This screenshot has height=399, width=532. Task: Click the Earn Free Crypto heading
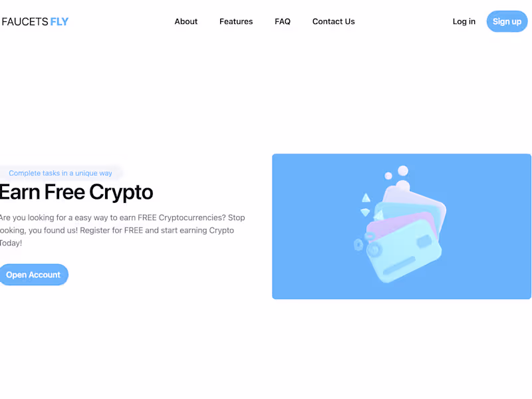[76, 192]
